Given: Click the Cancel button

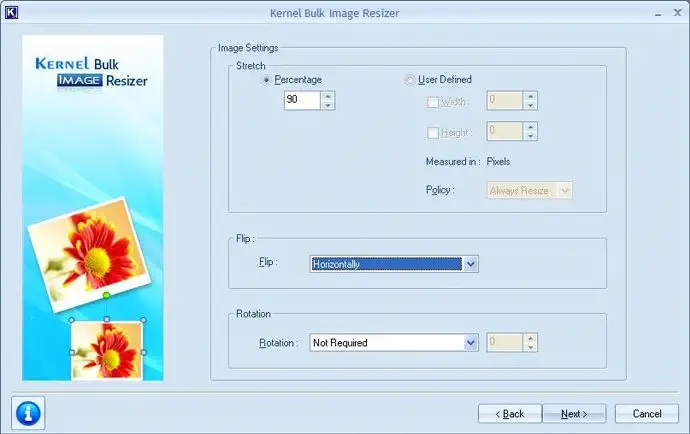Looking at the screenshot, I should click(x=647, y=414).
